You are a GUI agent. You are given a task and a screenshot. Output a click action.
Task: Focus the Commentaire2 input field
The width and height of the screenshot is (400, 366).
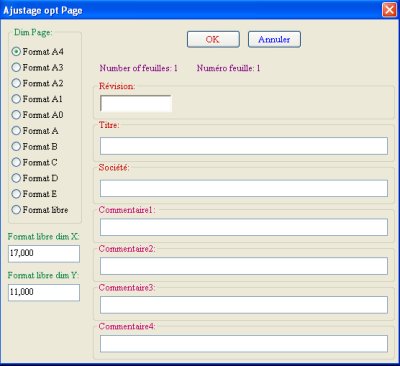pos(244,266)
